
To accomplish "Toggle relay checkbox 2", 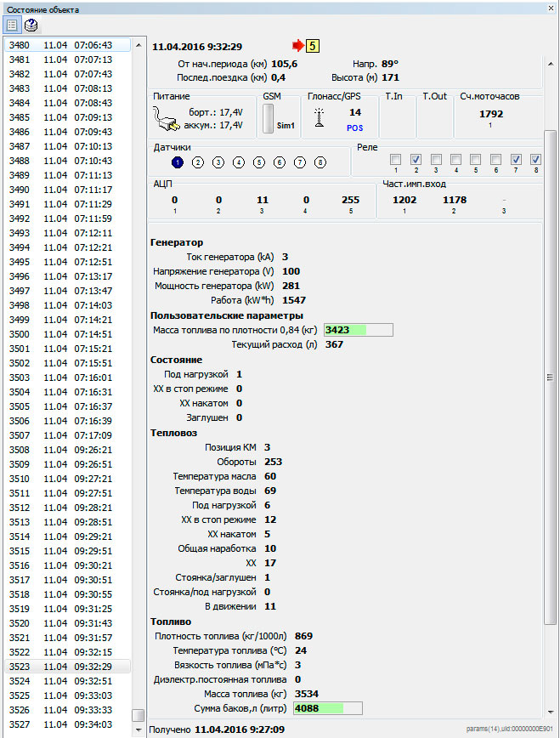I will click(416, 159).
